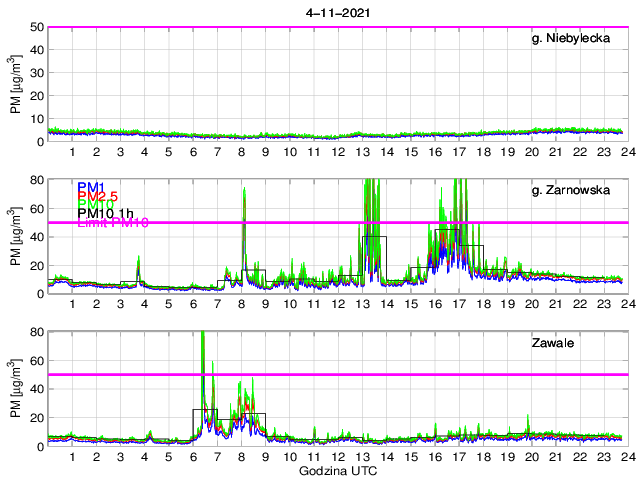Select the black PM10 1h legend entry

(x=105, y=213)
